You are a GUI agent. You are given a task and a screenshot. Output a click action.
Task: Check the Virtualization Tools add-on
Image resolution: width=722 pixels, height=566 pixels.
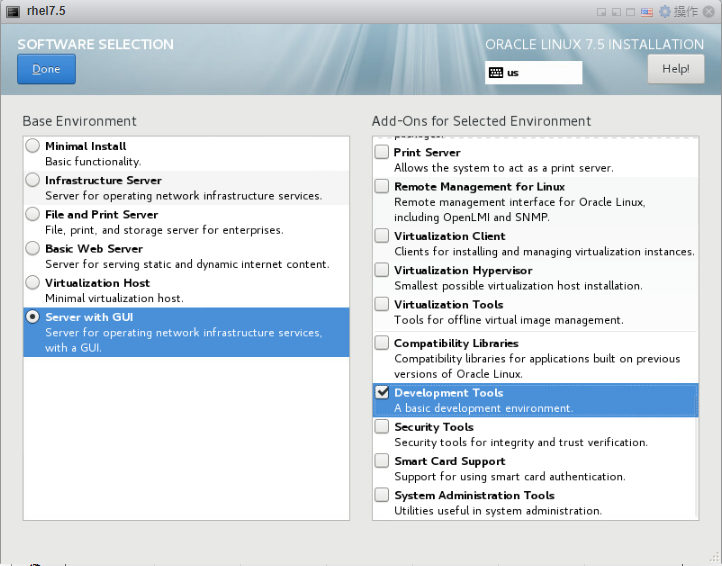(382, 304)
